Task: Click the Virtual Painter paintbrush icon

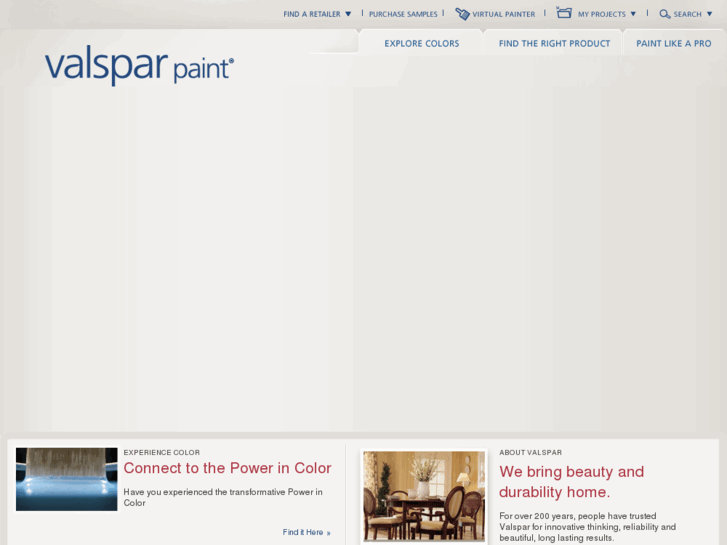Action: tap(462, 14)
